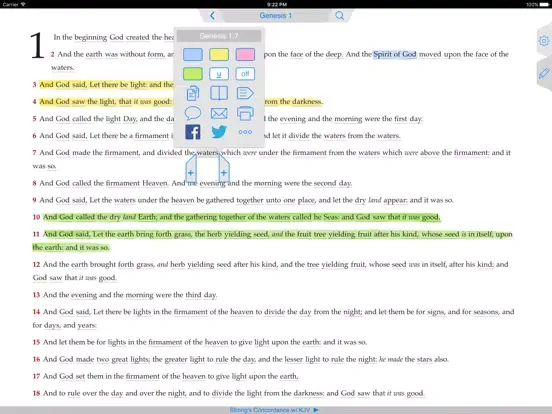Select verse number 6

(34, 136)
